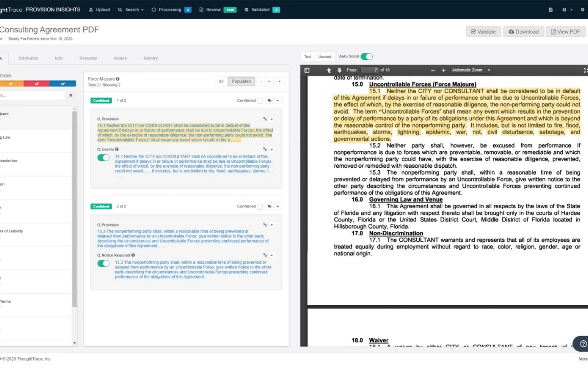Turn off the Auto Scroll switch
The image size is (588, 368).
366,56
